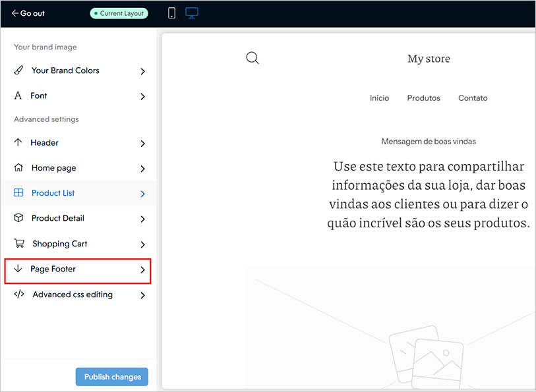Click the Home page house icon
The height and width of the screenshot is (392, 536).
coord(18,168)
